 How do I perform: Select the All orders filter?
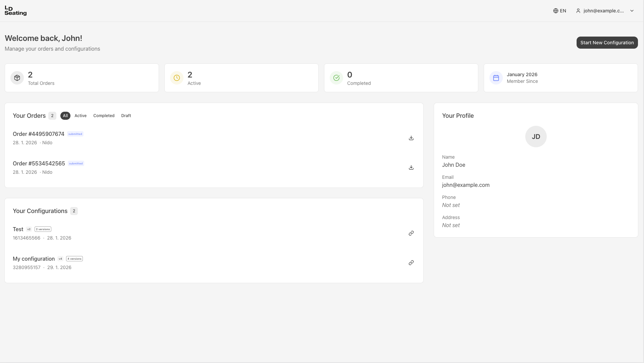tap(65, 116)
